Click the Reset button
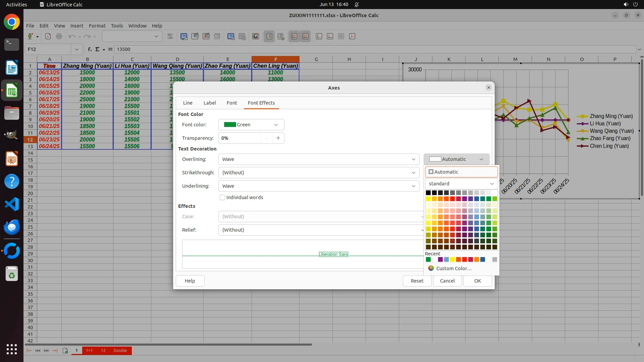The image size is (644, 362). click(x=417, y=281)
